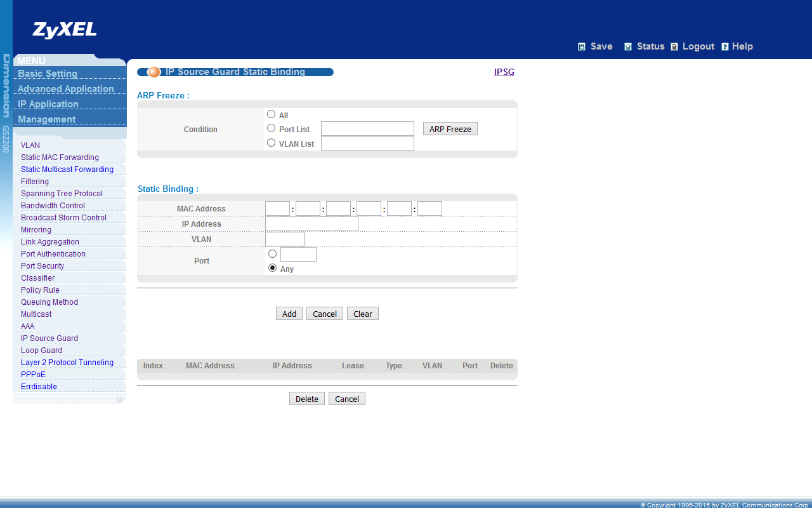This screenshot has height=508, width=812.
Task: Click Save in the top bar
Action: pyautogui.click(x=601, y=46)
